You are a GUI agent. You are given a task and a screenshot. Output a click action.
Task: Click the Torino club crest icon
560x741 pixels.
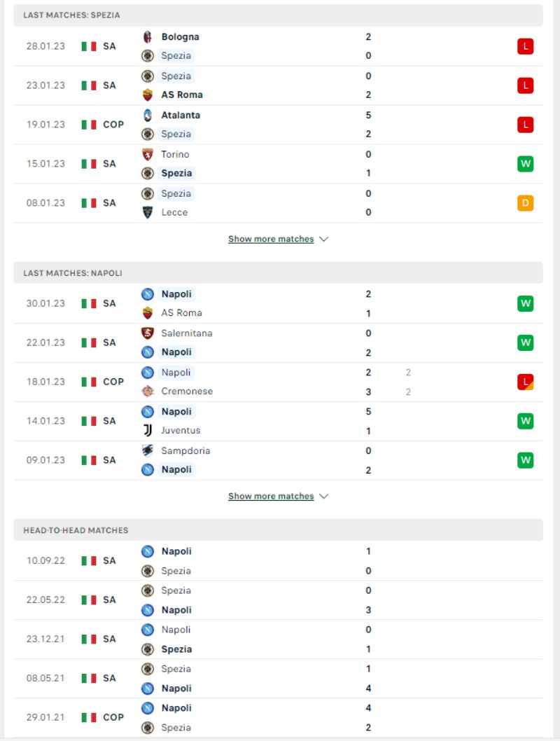click(x=147, y=155)
